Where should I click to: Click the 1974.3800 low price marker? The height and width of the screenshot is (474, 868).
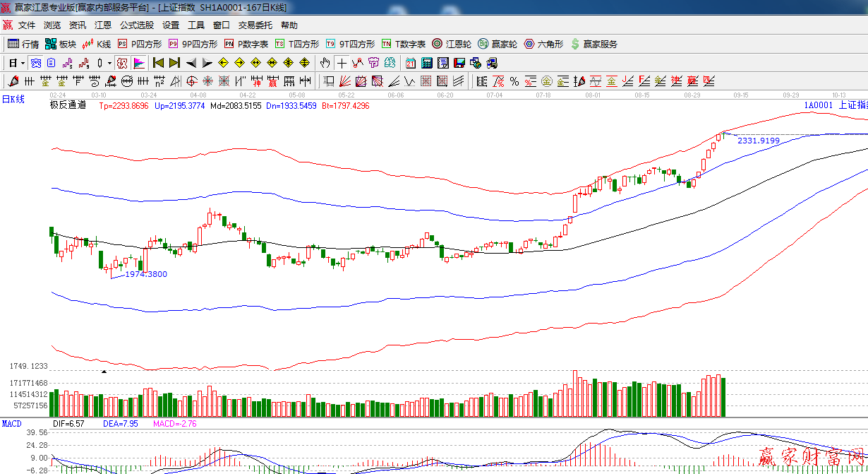tap(146, 274)
